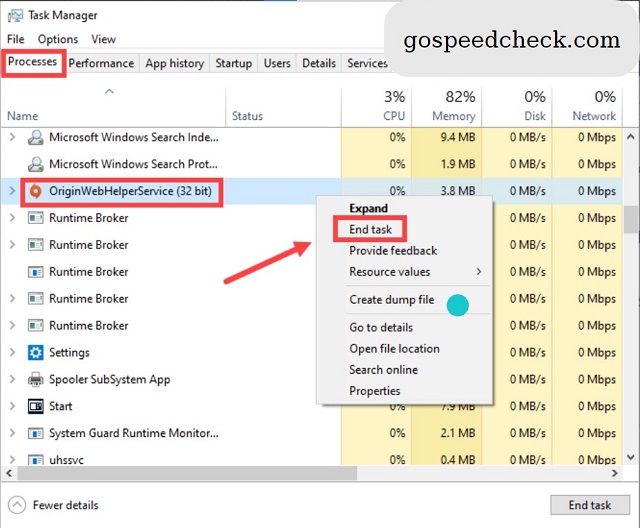Select Provide feedback in context menu

point(393,251)
